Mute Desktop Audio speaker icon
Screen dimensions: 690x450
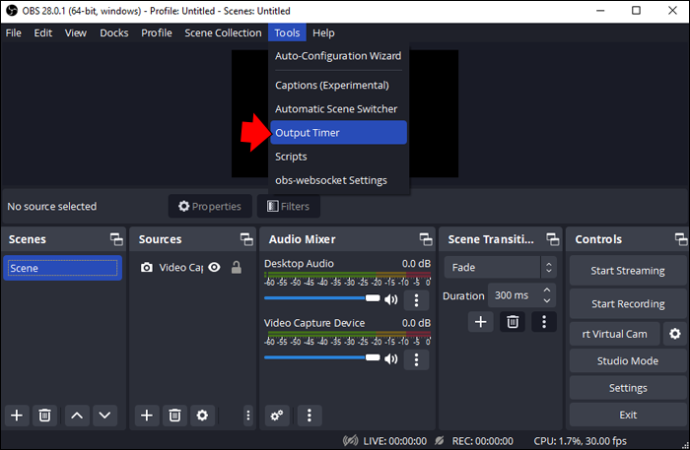[391, 300]
